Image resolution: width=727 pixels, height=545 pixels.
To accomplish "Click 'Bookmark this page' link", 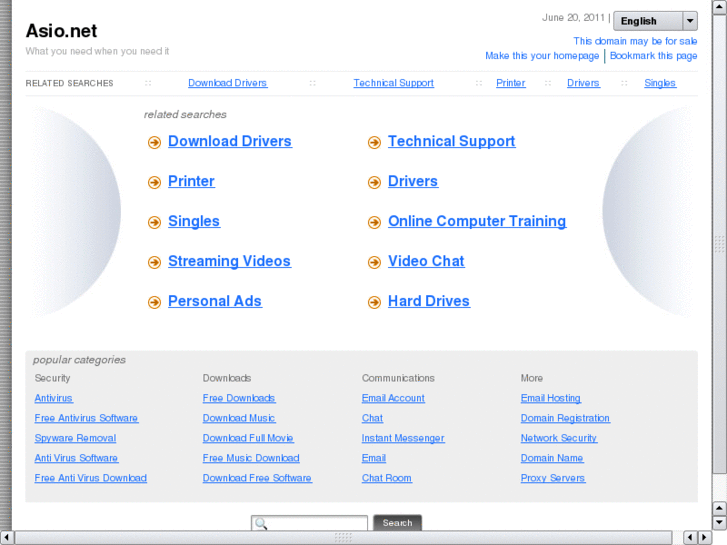I will pos(653,56).
